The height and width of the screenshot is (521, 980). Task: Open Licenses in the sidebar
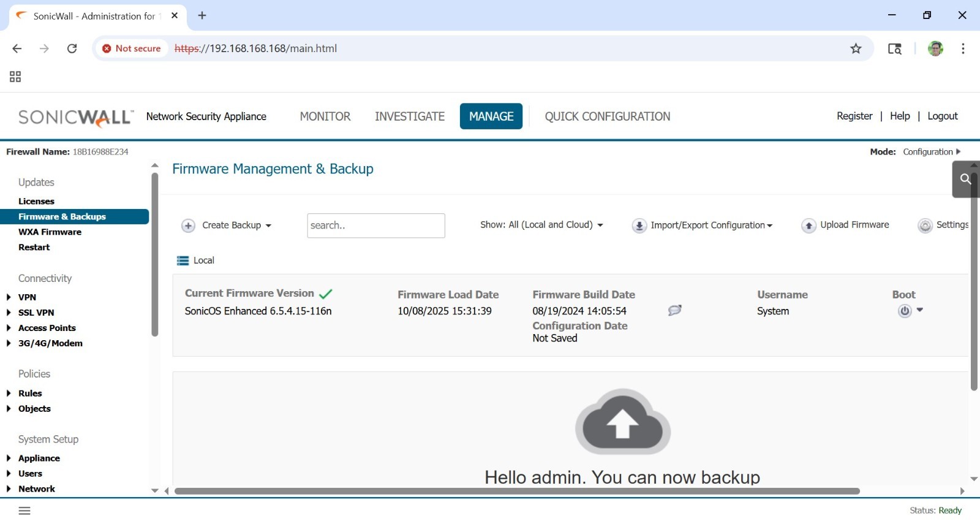click(36, 201)
